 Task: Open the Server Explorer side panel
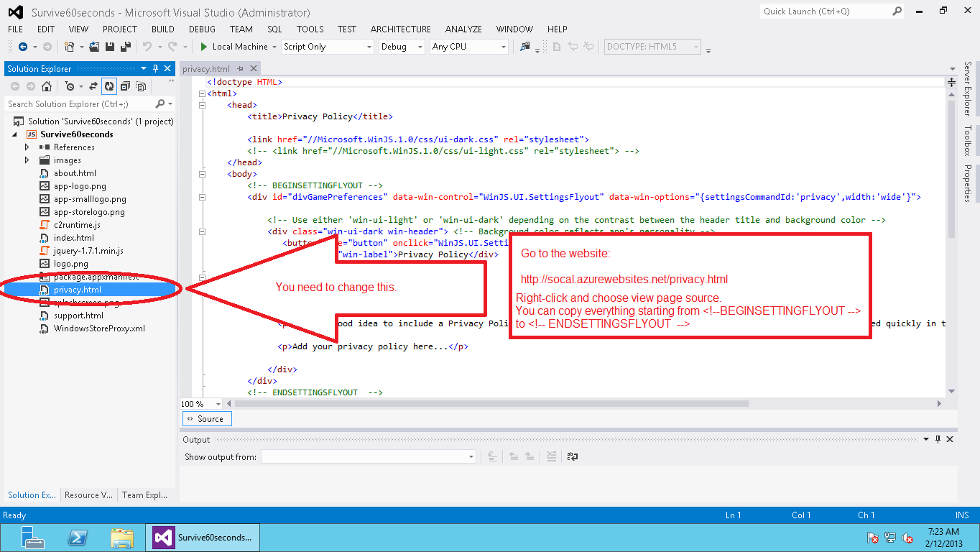click(967, 88)
